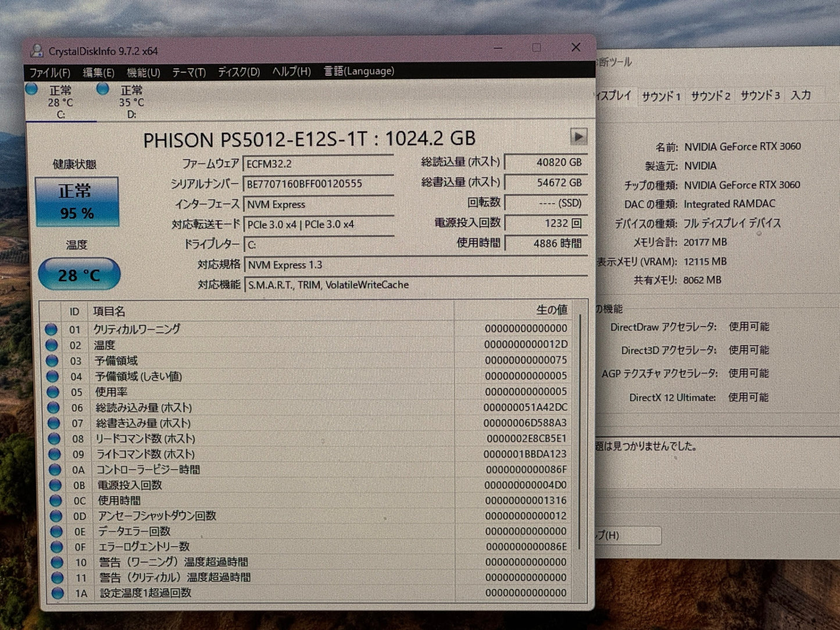Click the total host writes 54672 GB value
This screenshot has width=840, height=630.
(546, 182)
